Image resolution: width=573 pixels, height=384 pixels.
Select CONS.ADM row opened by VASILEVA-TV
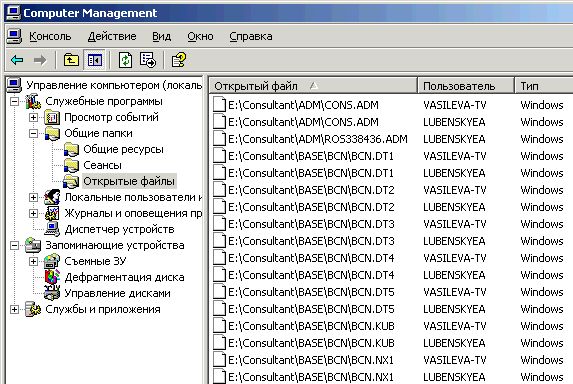[391, 105]
